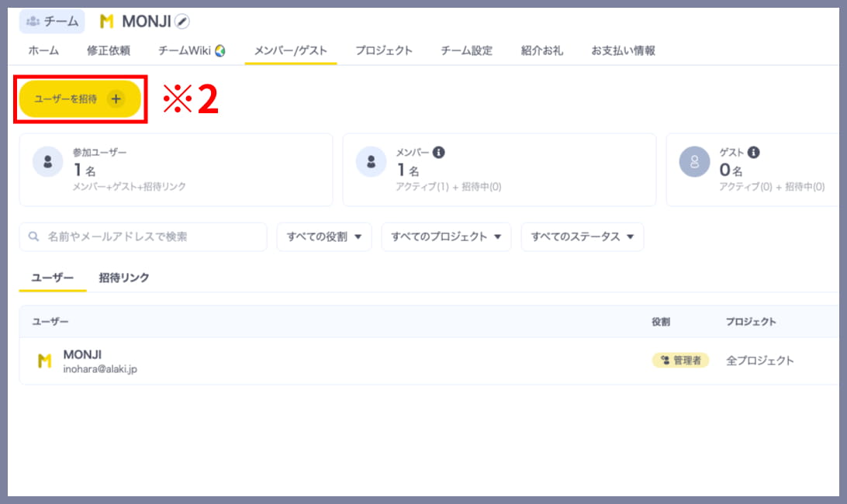Screen dimensions: 847x504
Task: Expand the すべてのステータス dropdown
Action: pyautogui.click(x=583, y=236)
